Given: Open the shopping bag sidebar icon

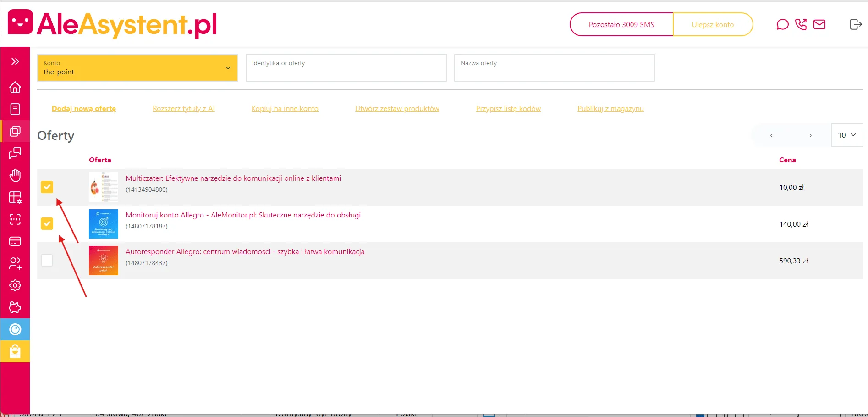Looking at the screenshot, I should point(15,351).
